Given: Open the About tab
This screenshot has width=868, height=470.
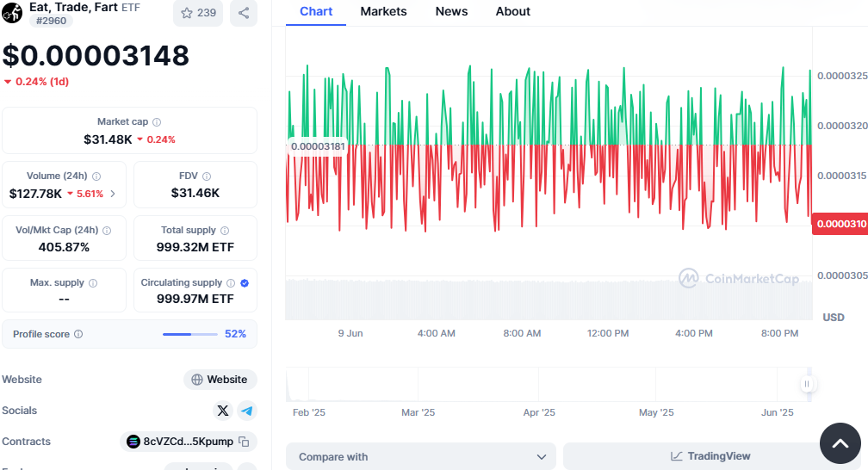Looking at the screenshot, I should click(x=513, y=11).
